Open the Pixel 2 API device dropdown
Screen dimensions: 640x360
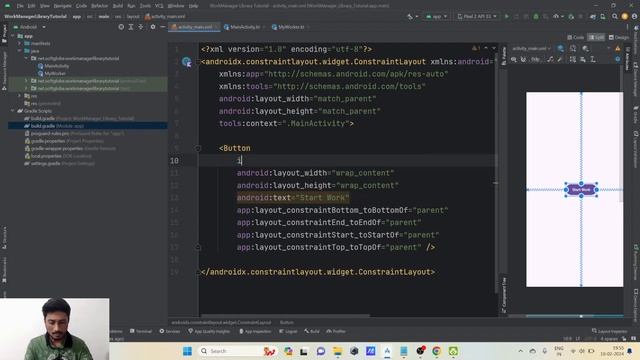pyautogui.click(x=477, y=16)
